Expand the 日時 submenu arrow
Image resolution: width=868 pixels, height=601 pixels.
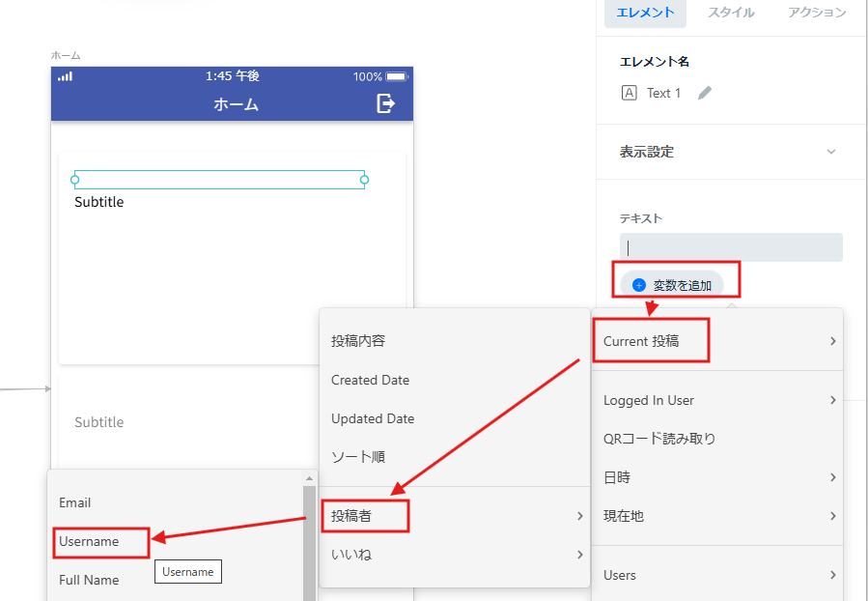832,477
